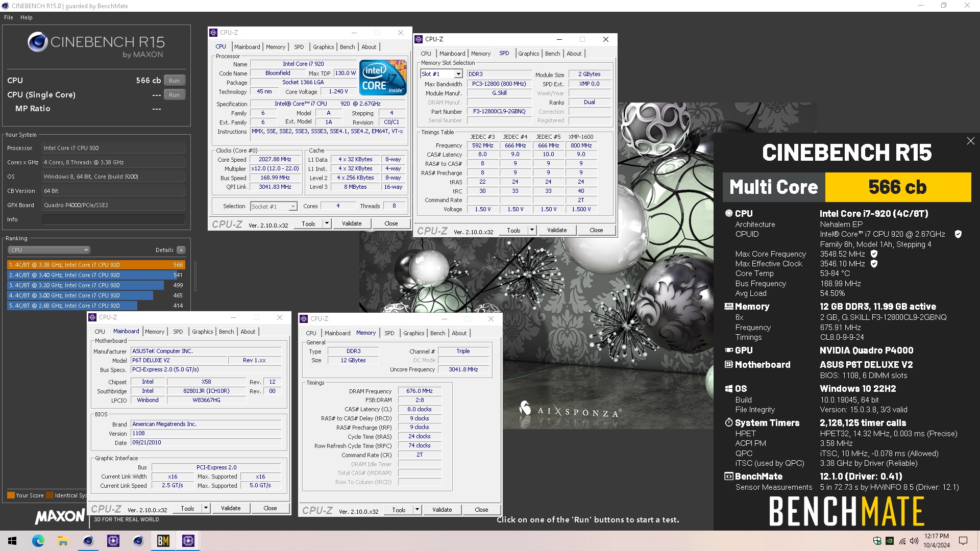The width and height of the screenshot is (980, 551).
Task: Switch to BenchMate taskbar icon
Action: [163, 541]
